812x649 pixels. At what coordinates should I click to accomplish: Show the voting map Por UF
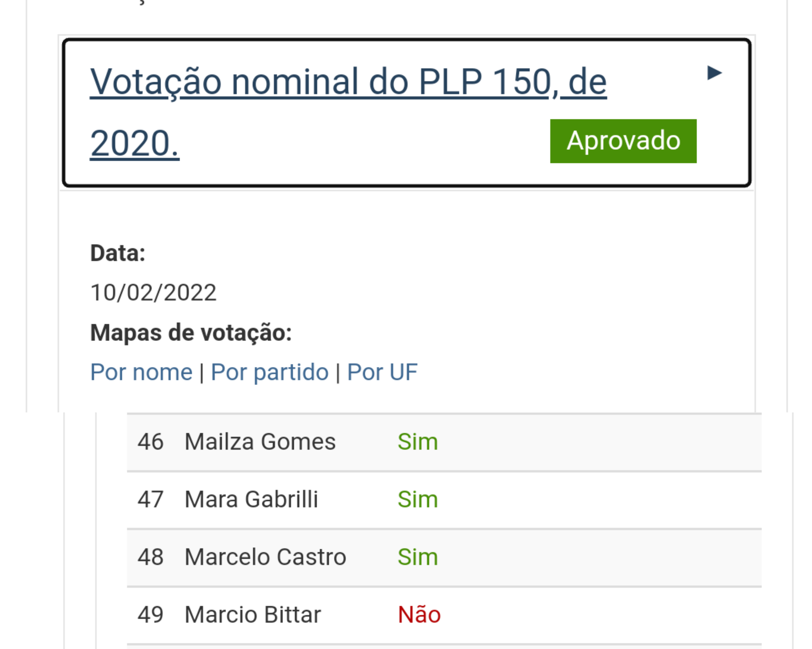click(382, 372)
